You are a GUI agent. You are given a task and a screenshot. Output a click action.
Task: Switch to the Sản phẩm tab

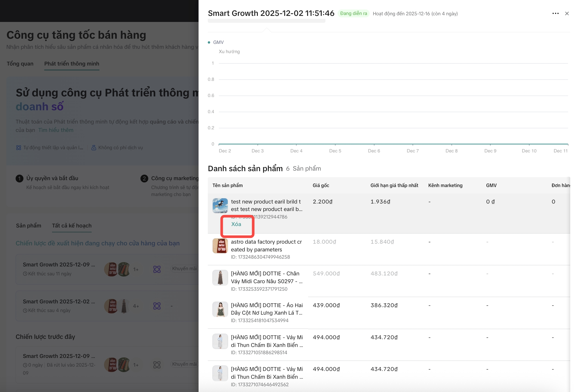coord(28,226)
